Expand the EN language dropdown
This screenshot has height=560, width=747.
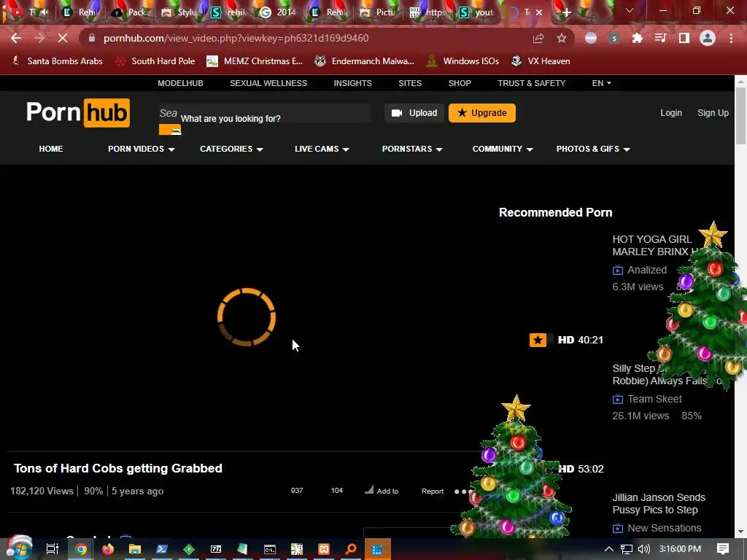coord(601,83)
